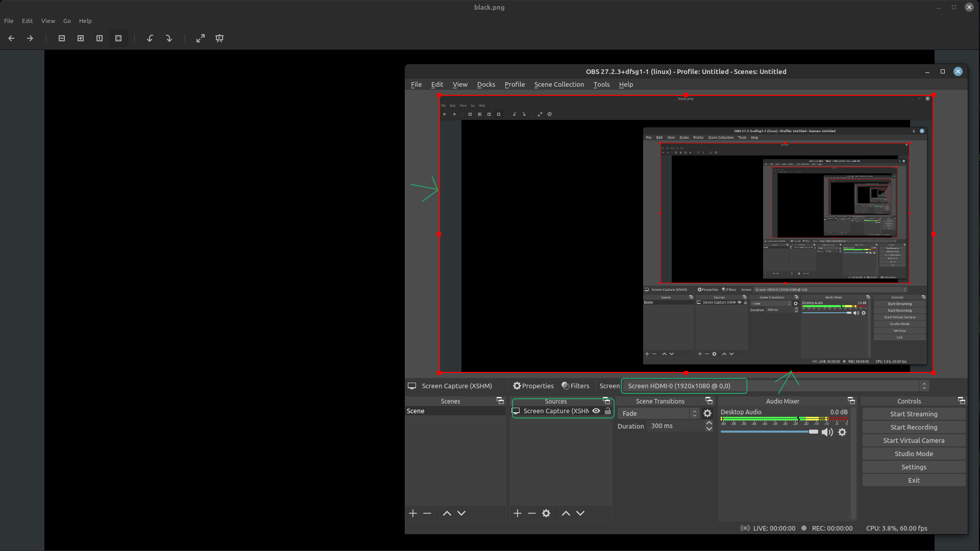Enable Studio Mode in the Controls panel
980x551 pixels.
tap(913, 454)
